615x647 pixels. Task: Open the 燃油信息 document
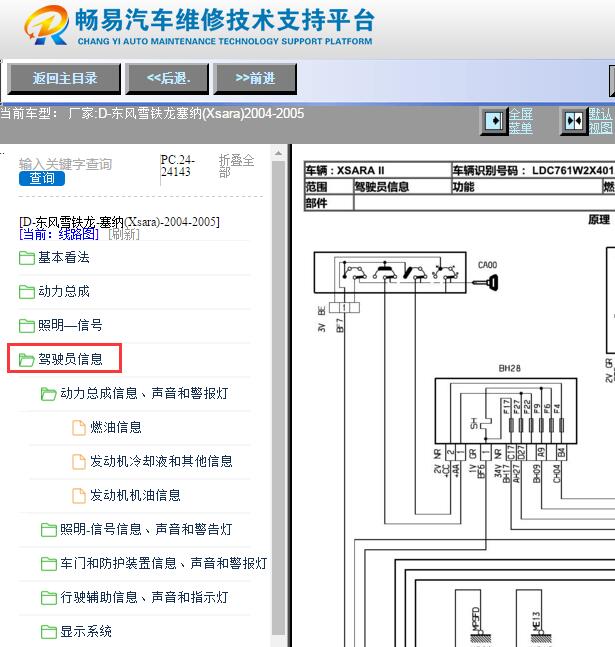click(x=116, y=427)
